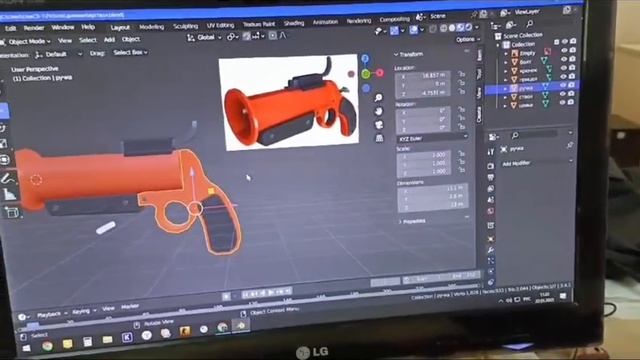This screenshot has width=640, height=360.
Task: Switch to wireframe viewport shading
Action: 443,29
